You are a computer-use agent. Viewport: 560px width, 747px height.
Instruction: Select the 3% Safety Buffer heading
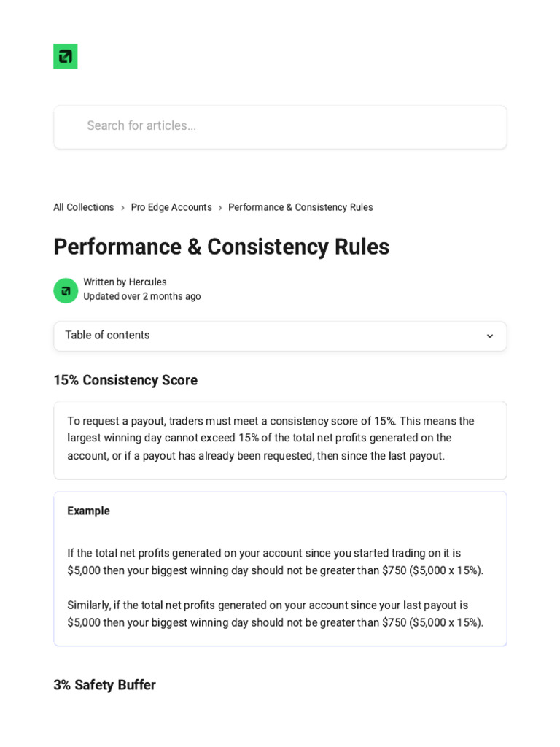pos(104,685)
